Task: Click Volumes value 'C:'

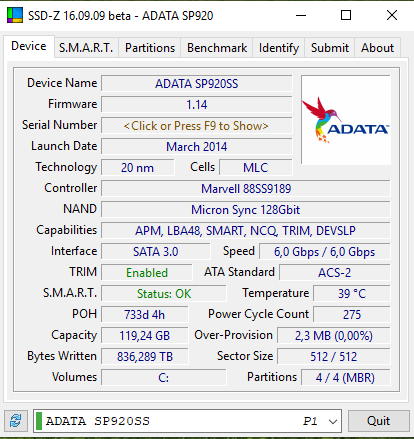Action: [164, 378]
